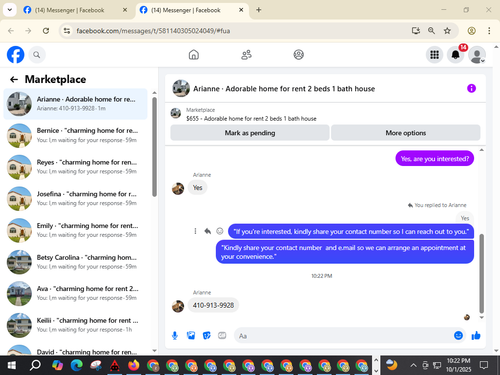Open the Facebook search magnifier
The image size is (500, 375).
[x=37, y=55]
